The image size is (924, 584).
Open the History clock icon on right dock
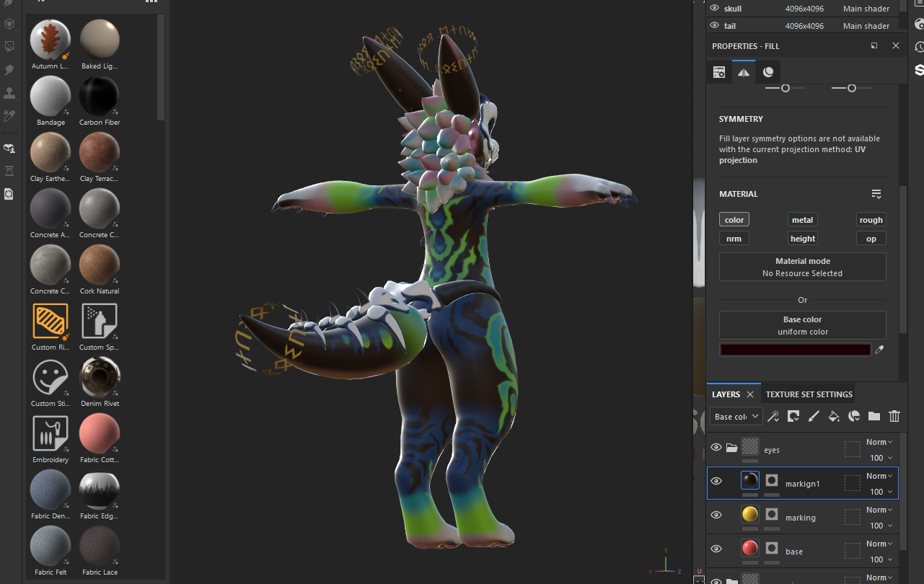[x=919, y=47]
